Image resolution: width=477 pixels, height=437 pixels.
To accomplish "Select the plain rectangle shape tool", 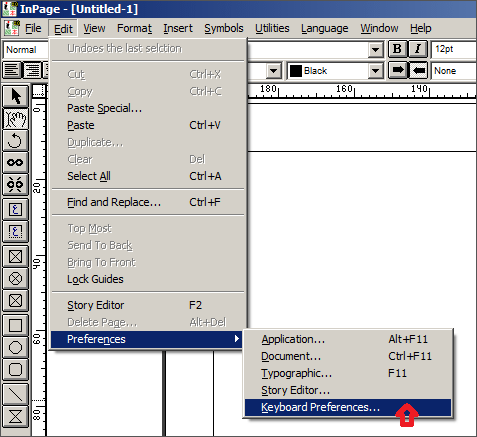I will coord(15,325).
